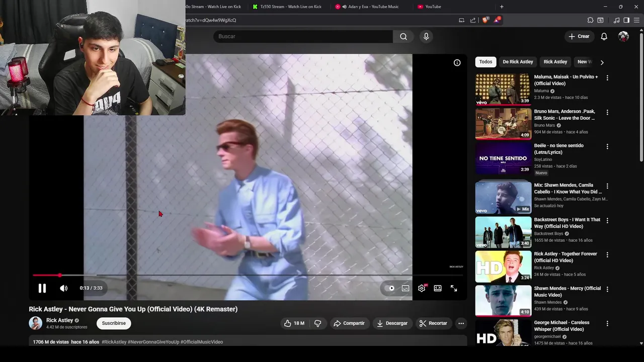Image resolution: width=644 pixels, height=362 pixels.
Task: Click the page scrollbar
Action: (x=641, y=97)
